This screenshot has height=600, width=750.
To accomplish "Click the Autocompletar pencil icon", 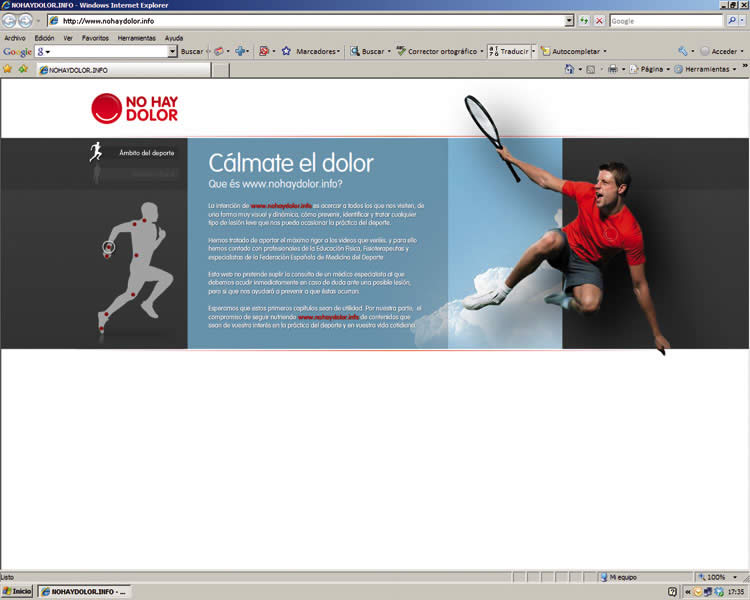I will pyautogui.click(x=545, y=51).
